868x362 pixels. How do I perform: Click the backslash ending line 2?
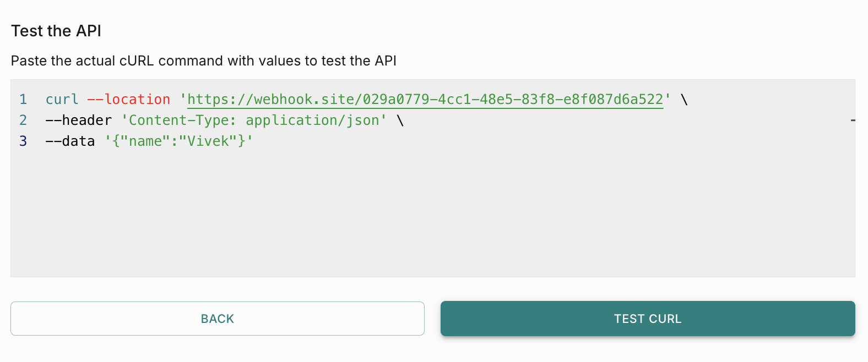(400, 120)
